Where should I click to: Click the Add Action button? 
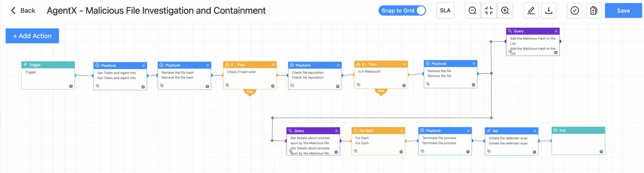click(32, 36)
